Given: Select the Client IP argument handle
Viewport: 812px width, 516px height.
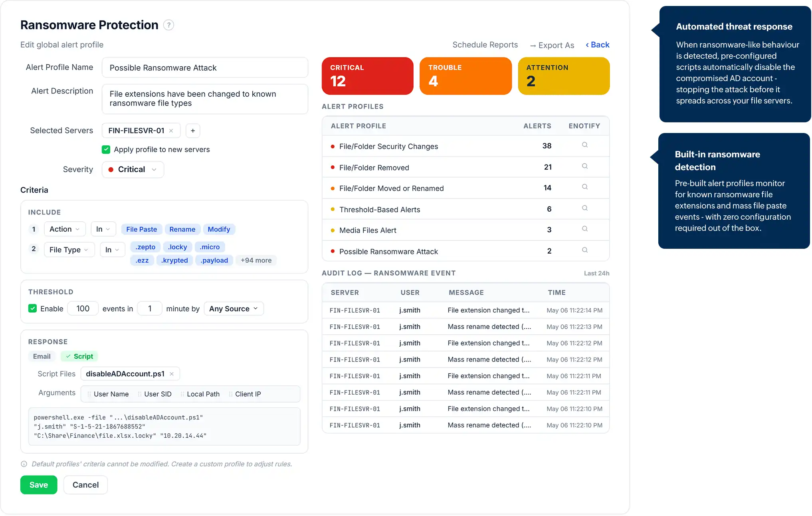Looking at the screenshot, I should click(231, 394).
